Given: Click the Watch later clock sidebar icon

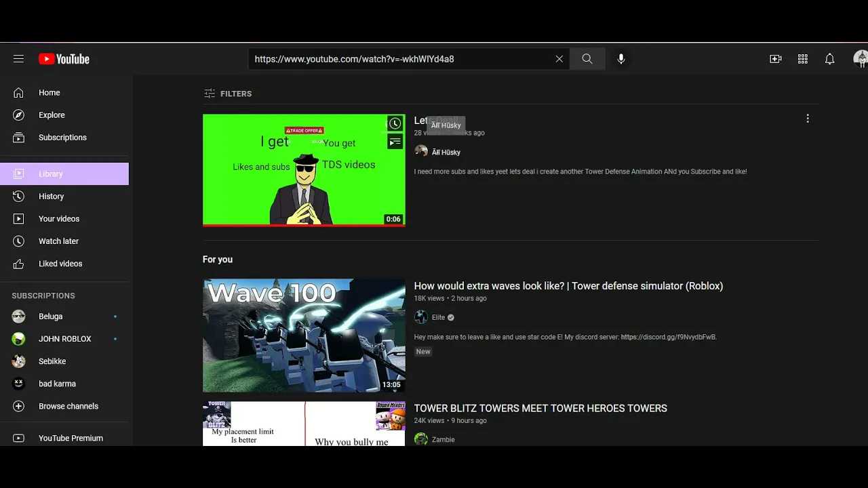Looking at the screenshot, I should [x=18, y=241].
